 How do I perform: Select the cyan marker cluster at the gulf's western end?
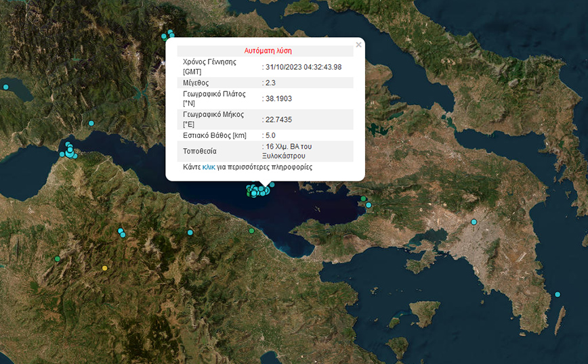pyautogui.click(x=69, y=150)
